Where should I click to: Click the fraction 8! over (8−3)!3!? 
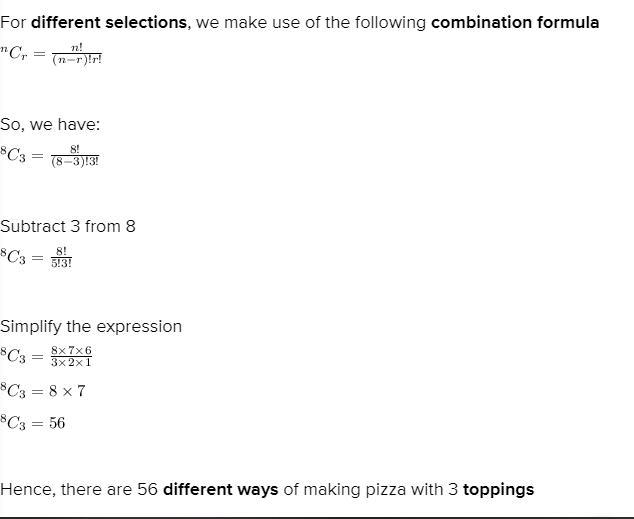(75, 158)
